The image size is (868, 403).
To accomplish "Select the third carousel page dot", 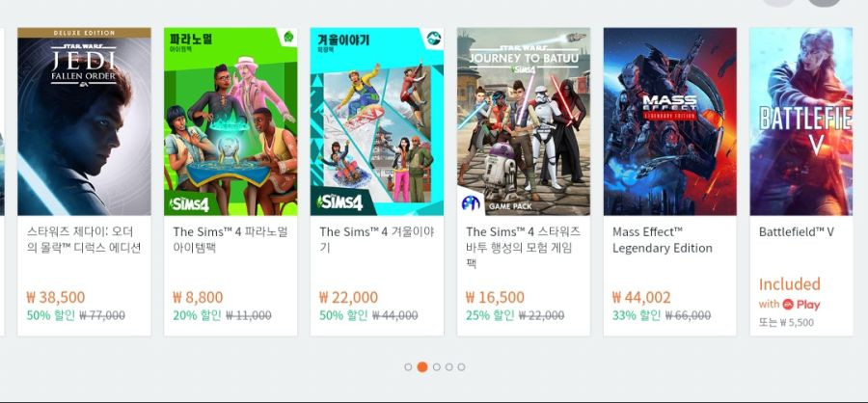I will (x=437, y=367).
